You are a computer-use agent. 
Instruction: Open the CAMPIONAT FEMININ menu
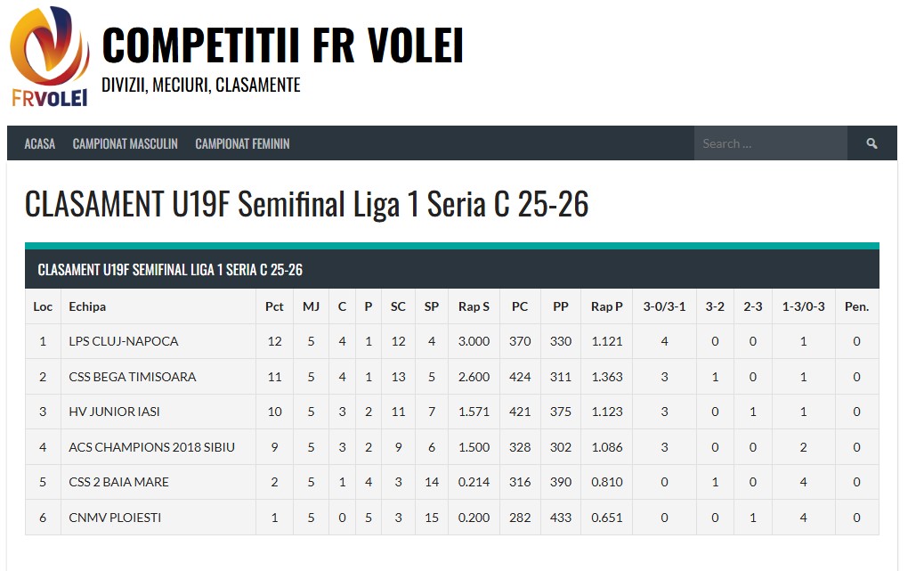242,143
